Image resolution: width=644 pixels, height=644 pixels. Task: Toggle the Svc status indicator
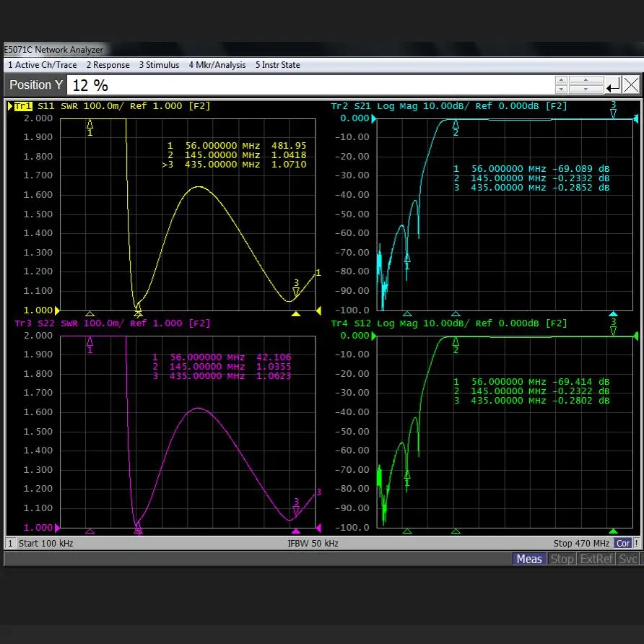(628, 559)
